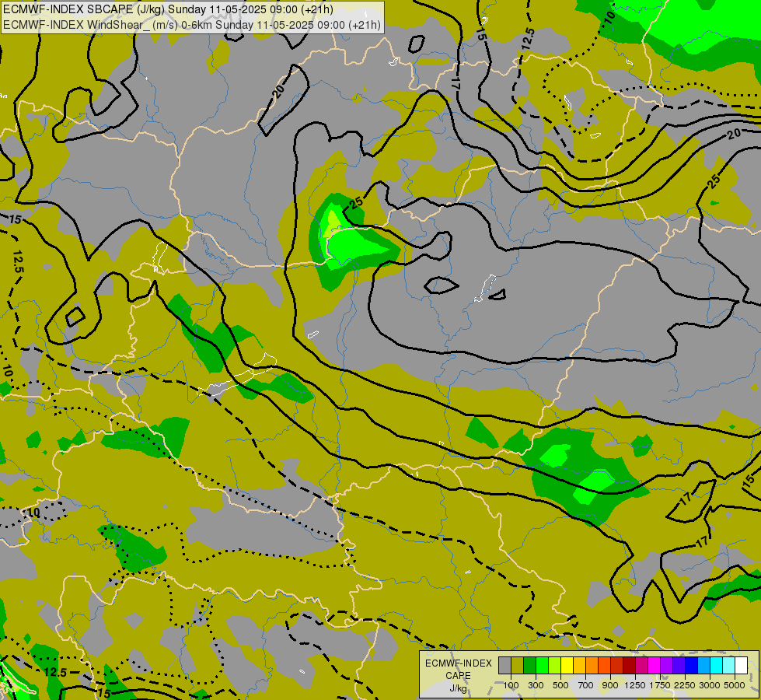Click the '700' legend tick label
The image size is (761, 700).
[x=586, y=685]
